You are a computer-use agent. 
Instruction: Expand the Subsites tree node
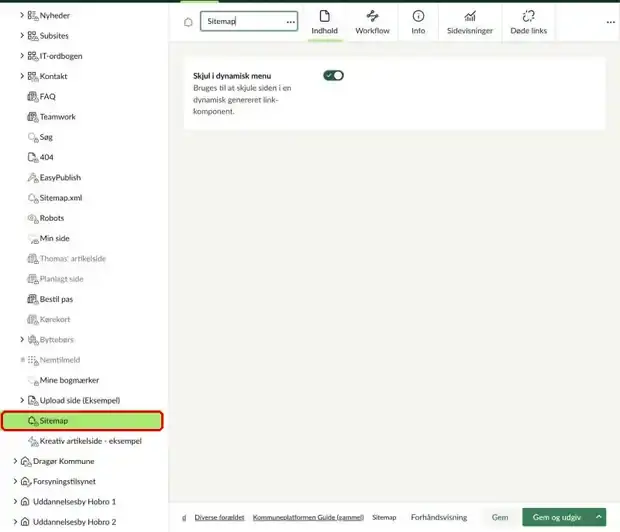(x=22, y=35)
